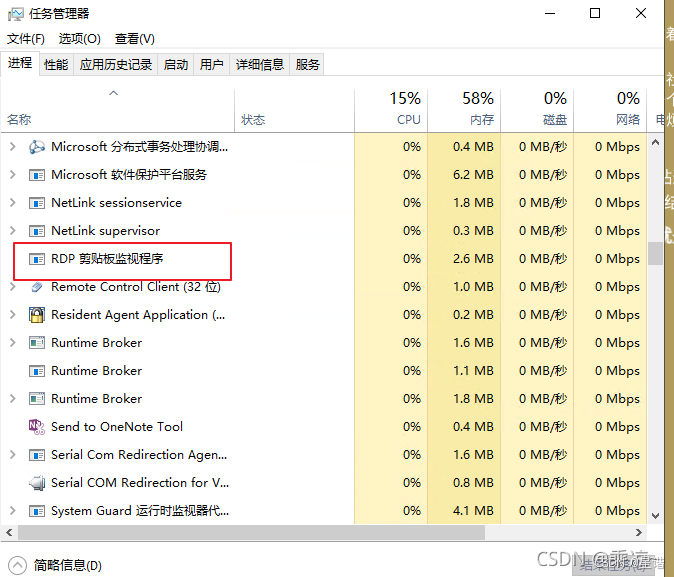Viewport: 674px width, 577px height.
Task: Click the Serial COM Redirection for V... icon
Action: [37, 483]
